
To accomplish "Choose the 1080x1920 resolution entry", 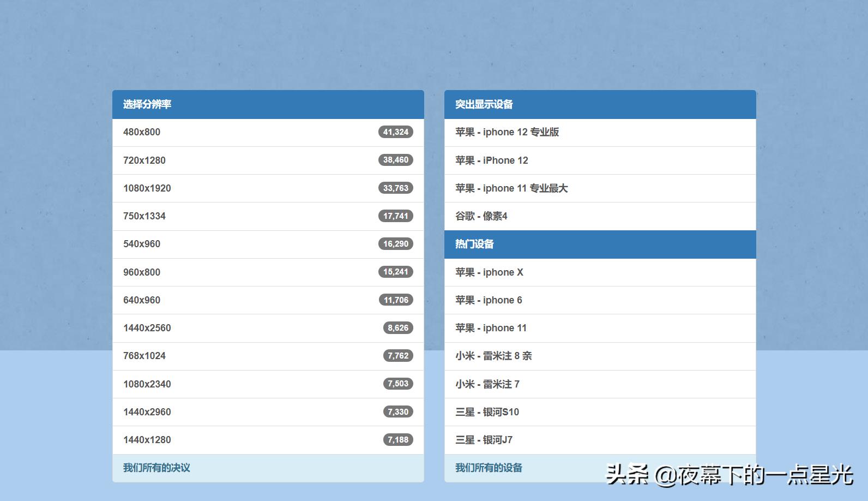I will click(x=268, y=188).
